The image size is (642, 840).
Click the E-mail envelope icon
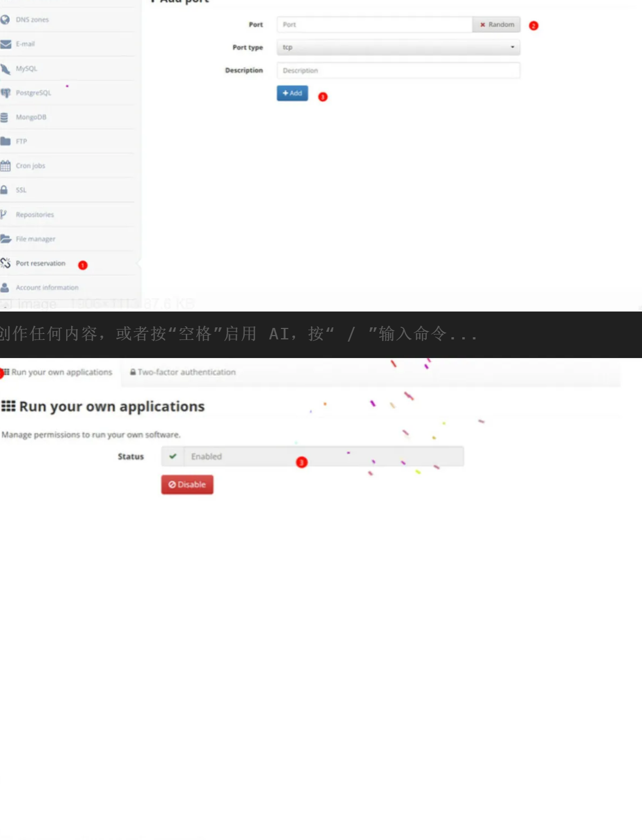5,44
